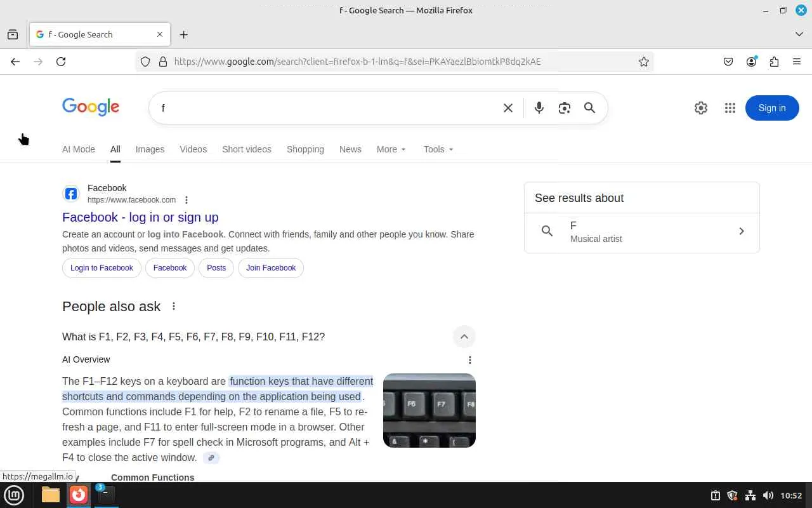The width and height of the screenshot is (812, 508).
Task: Collapse the F1–F12 question
Action: tap(464, 337)
